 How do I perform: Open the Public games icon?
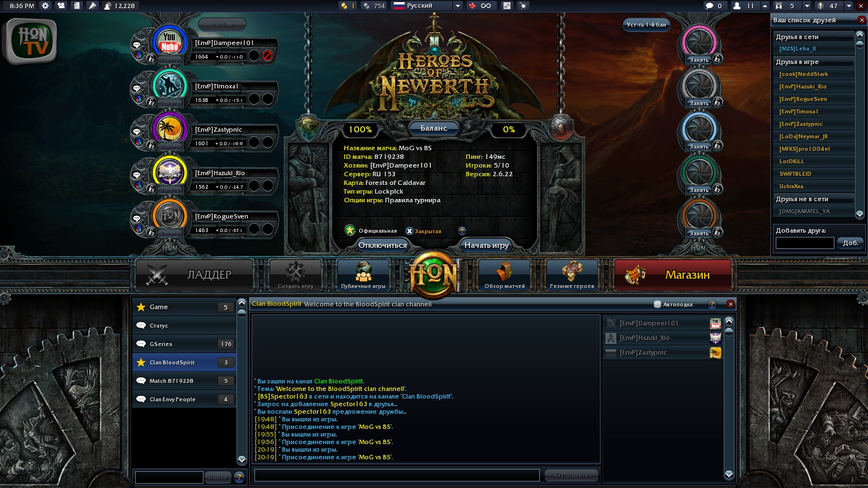pos(363,275)
